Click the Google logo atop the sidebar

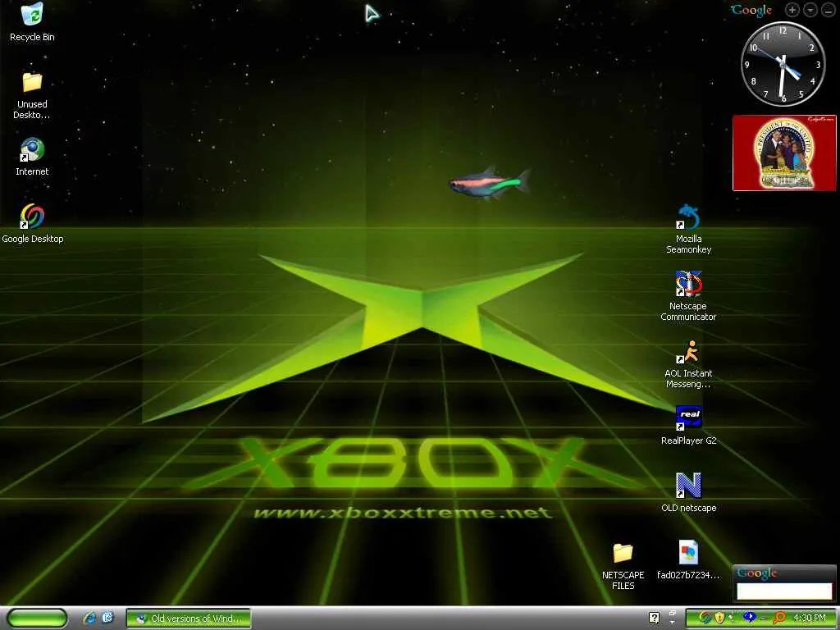click(x=751, y=10)
